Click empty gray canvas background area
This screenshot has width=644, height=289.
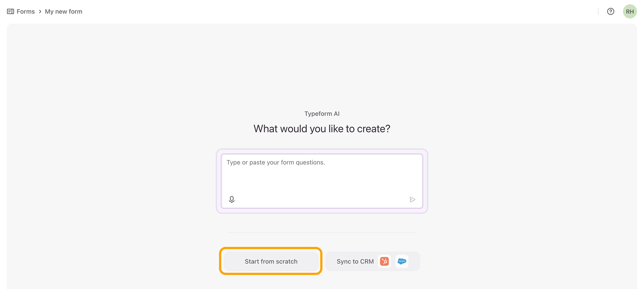(110, 153)
